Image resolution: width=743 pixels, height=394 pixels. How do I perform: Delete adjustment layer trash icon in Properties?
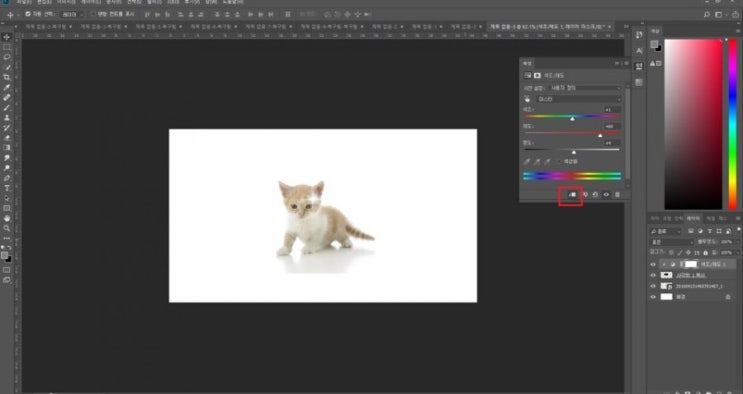617,195
